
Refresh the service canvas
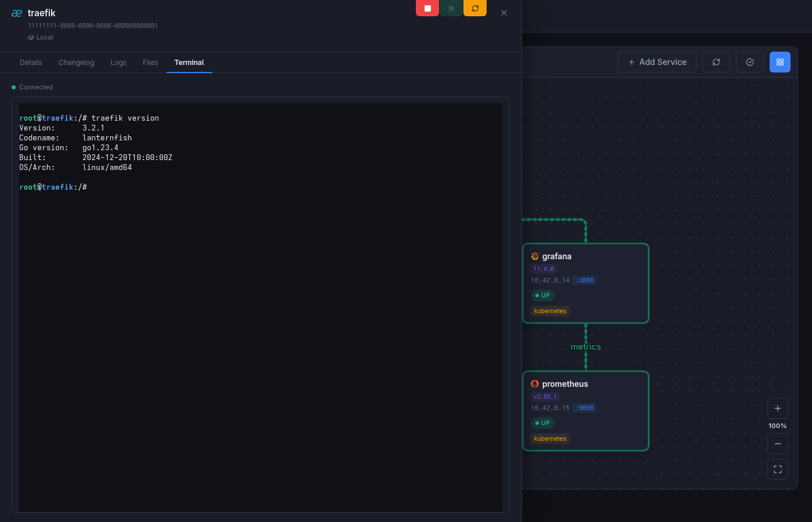point(716,62)
